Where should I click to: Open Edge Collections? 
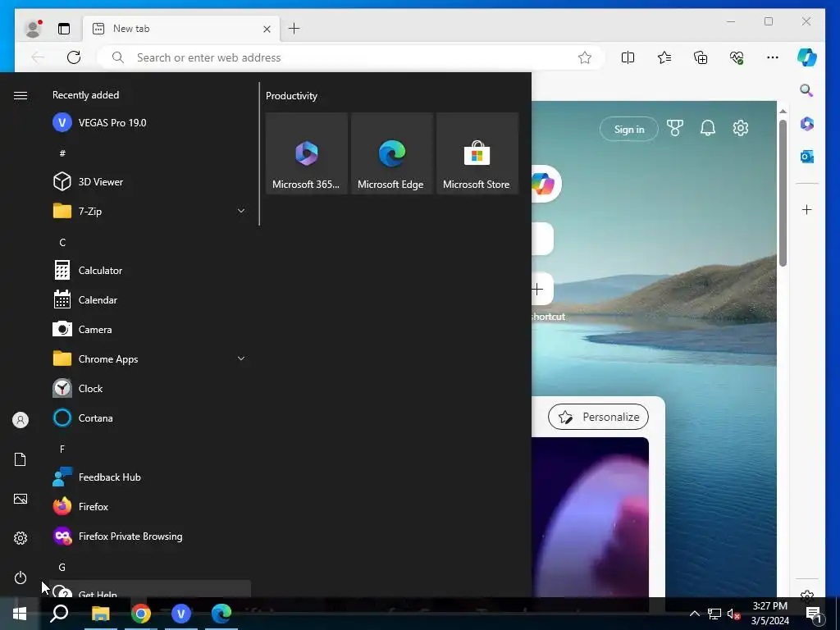701,57
